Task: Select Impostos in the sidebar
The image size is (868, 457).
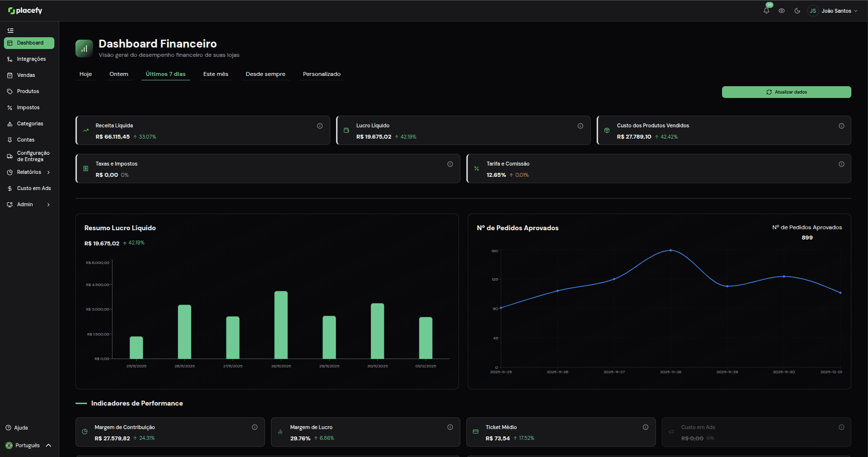Action: pos(27,107)
